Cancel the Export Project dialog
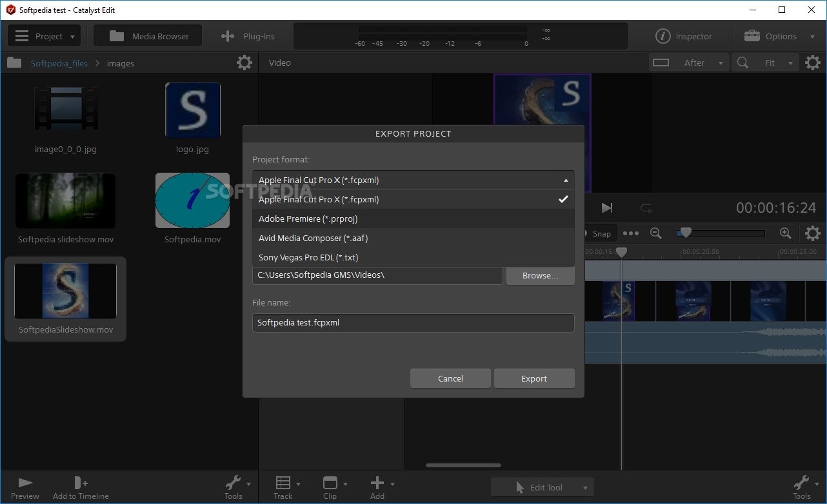 coord(450,378)
